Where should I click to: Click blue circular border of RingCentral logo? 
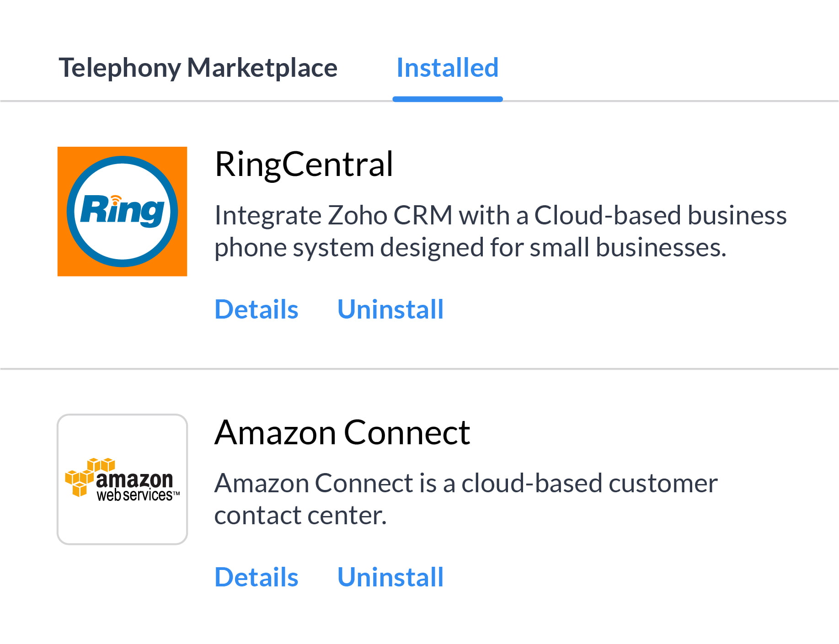(x=122, y=160)
